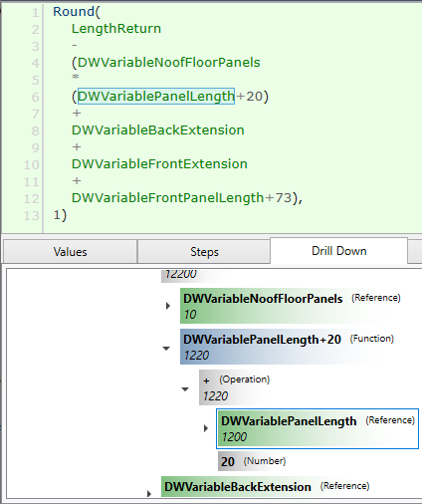Switch to the Values tab
422x504 pixels.
[x=70, y=252]
